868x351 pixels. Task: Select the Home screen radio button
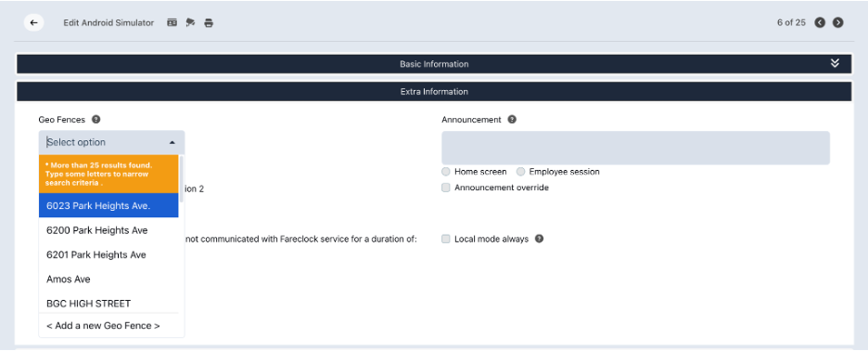446,172
